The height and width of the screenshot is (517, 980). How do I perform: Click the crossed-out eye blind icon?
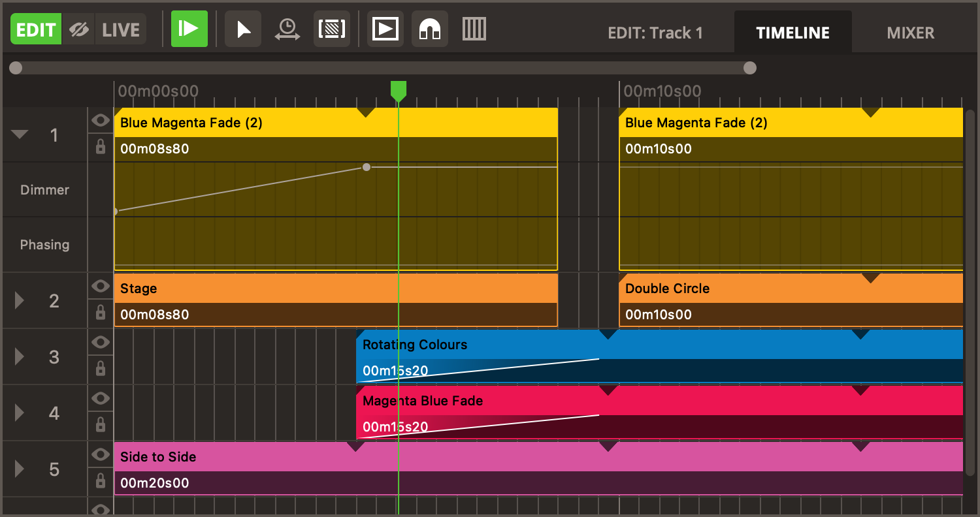pos(79,29)
